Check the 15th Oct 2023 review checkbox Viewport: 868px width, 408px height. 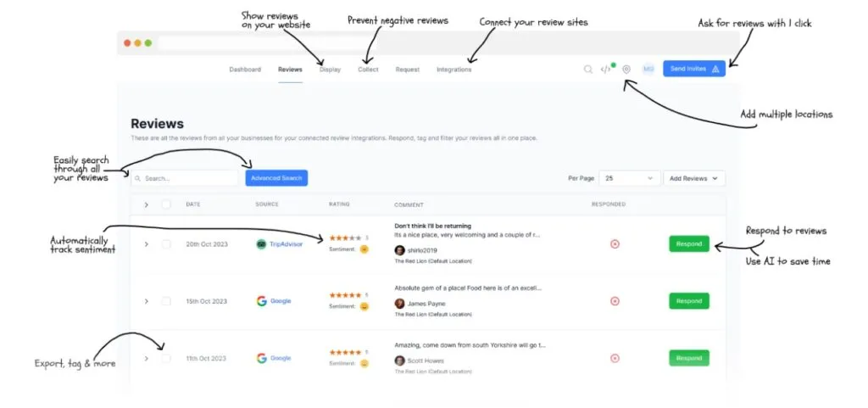166,301
